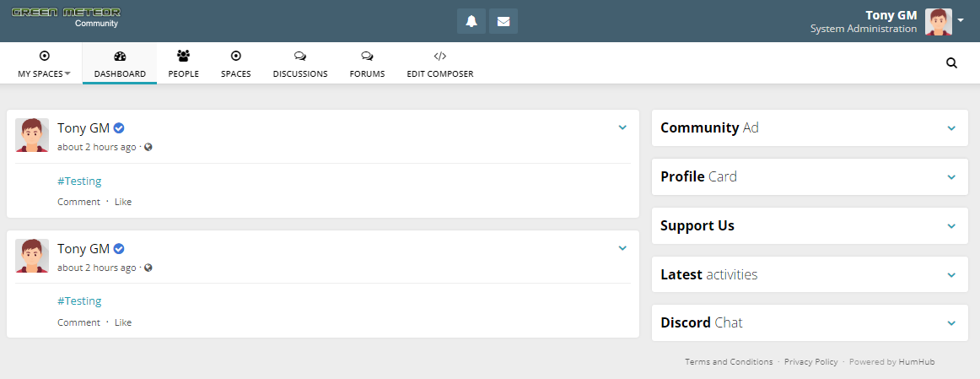The image size is (980, 379).
Task: Click the search magnifier icon
Action: pyautogui.click(x=951, y=62)
